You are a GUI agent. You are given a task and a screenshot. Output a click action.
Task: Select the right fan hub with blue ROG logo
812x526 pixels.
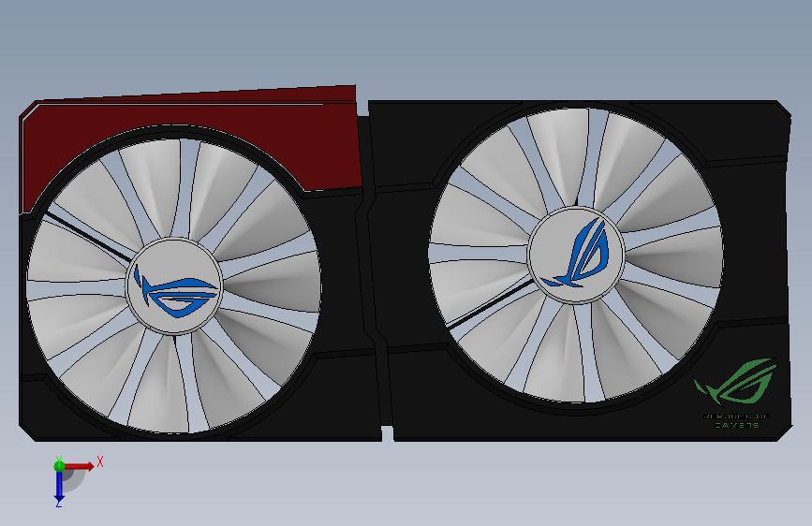click(576, 255)
